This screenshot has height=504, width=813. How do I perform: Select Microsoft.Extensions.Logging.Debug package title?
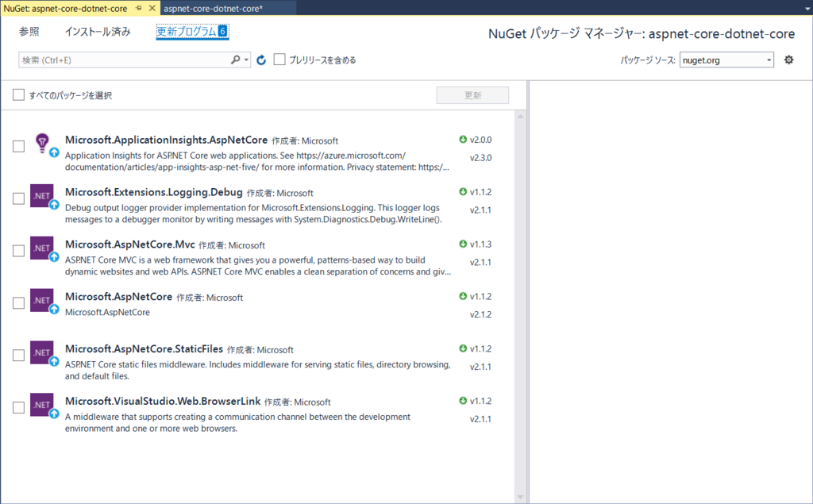click(x=153, y=192)
